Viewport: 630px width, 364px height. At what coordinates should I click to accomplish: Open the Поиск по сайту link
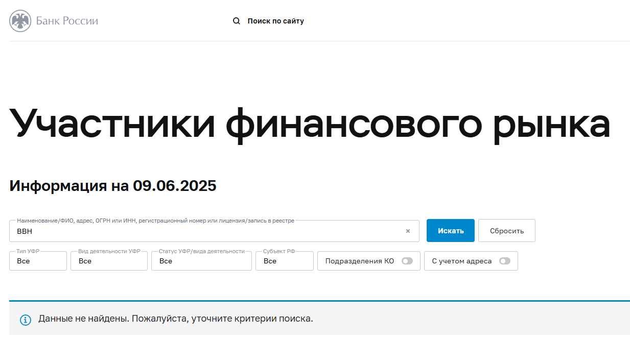pyautogui.click(x=276, y=21)
